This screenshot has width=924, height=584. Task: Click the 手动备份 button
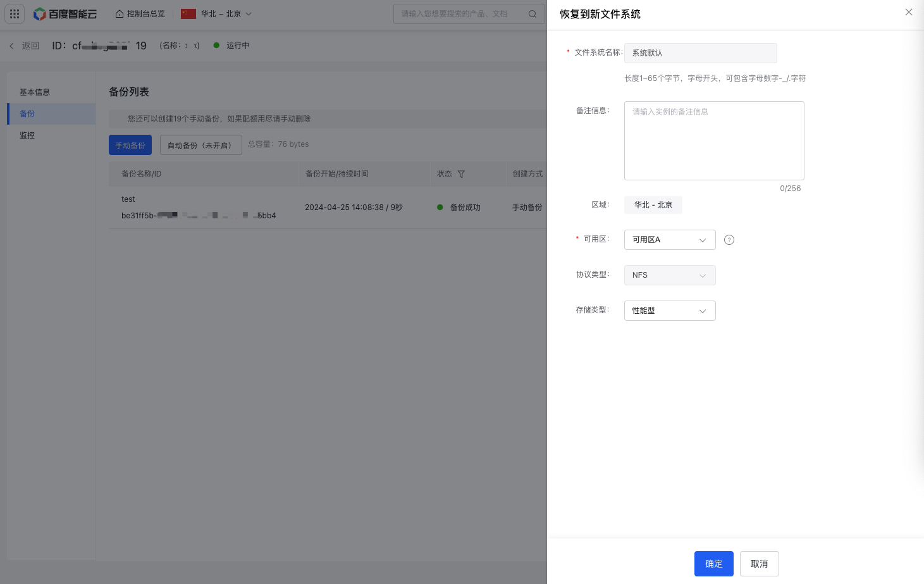[x=130, y=145]
